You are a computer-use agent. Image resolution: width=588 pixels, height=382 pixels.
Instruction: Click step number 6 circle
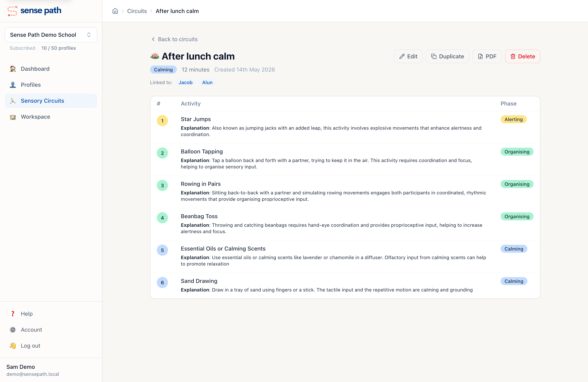pos(162,283)
